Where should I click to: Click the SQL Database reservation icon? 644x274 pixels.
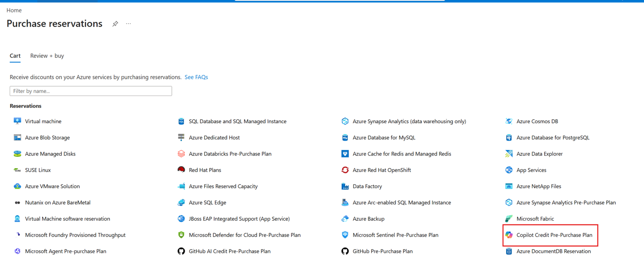pos(181,121)
